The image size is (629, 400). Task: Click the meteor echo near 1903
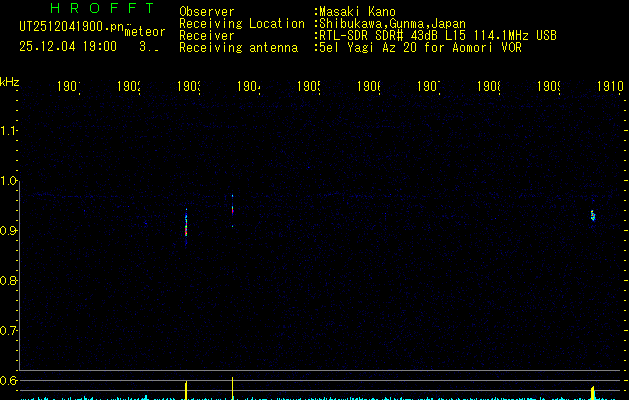point(186,226)
